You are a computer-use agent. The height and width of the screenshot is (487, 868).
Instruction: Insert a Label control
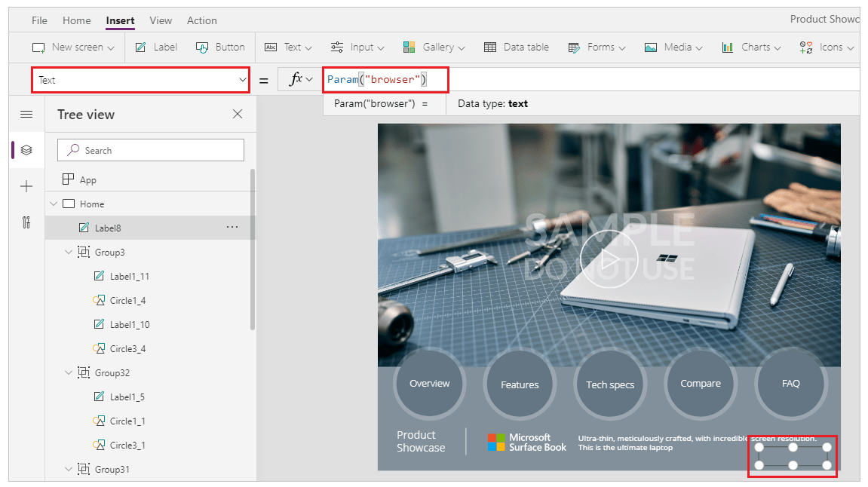pos(155,47)
